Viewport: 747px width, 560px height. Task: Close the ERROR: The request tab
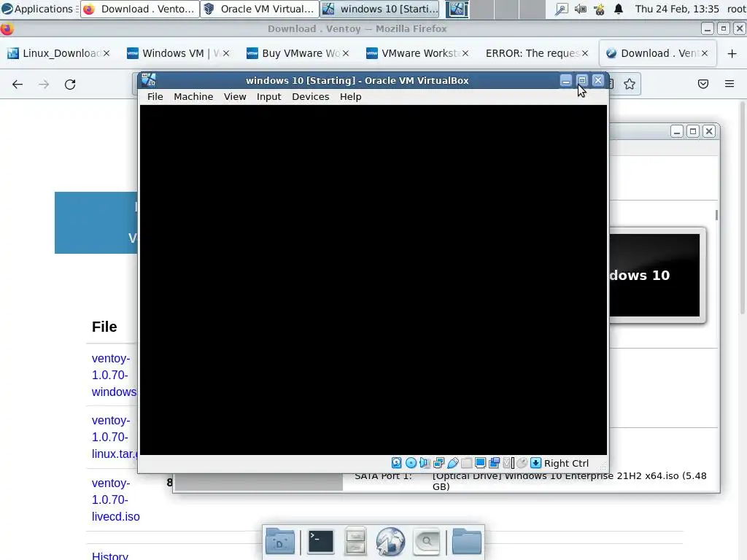click(585, 53)
